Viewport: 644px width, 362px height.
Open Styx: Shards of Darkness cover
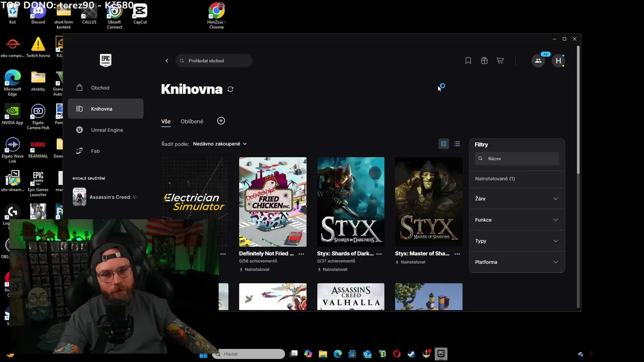coord(351,202)
